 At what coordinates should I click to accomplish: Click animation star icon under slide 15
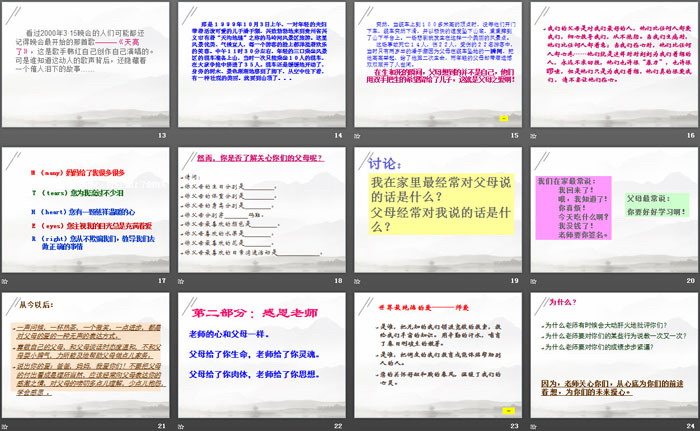tap(357, 136)
